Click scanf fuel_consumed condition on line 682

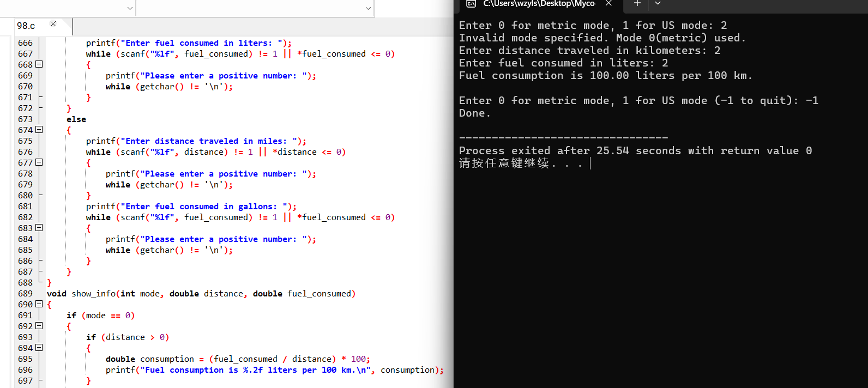[x=240, y=217]
